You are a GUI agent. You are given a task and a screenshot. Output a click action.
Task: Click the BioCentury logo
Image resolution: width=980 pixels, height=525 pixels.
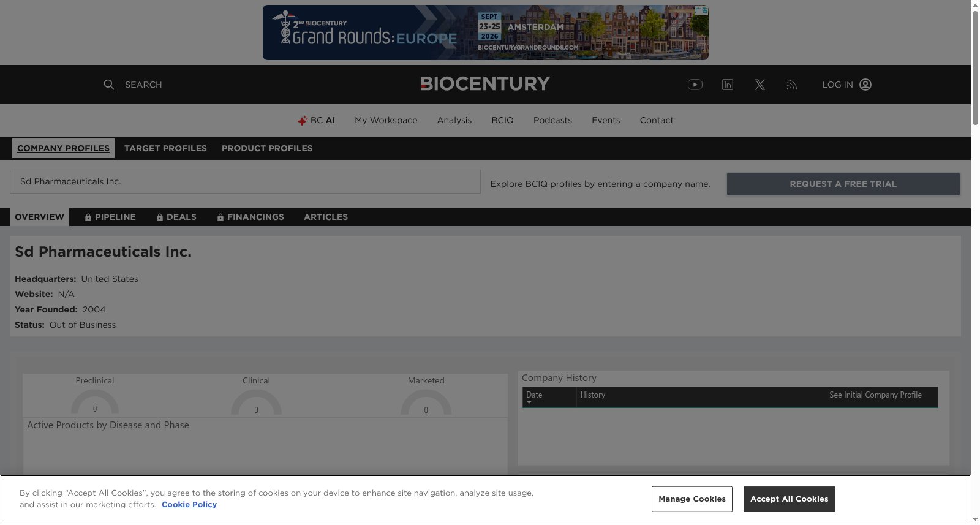click(x=485, y=84)
